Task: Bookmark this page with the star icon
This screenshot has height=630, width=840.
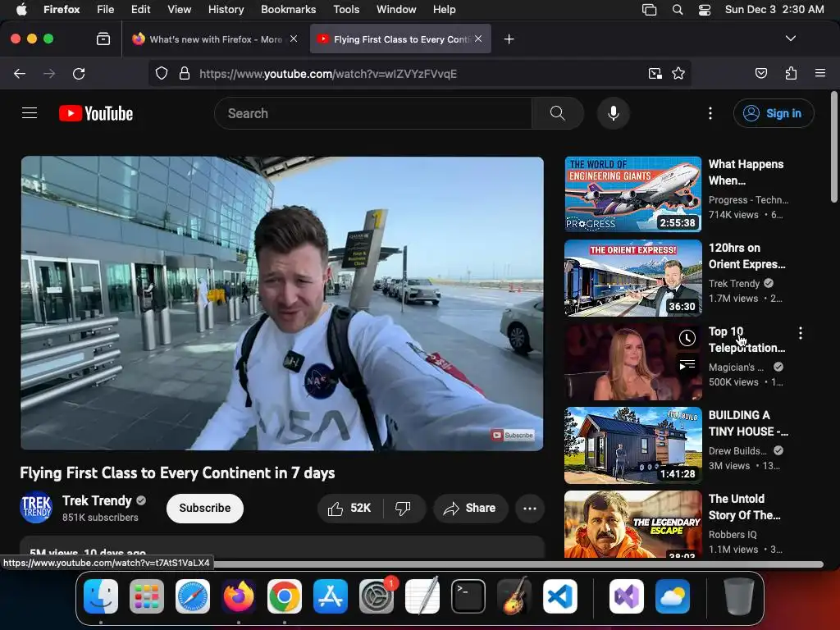Action: [678, 73]
